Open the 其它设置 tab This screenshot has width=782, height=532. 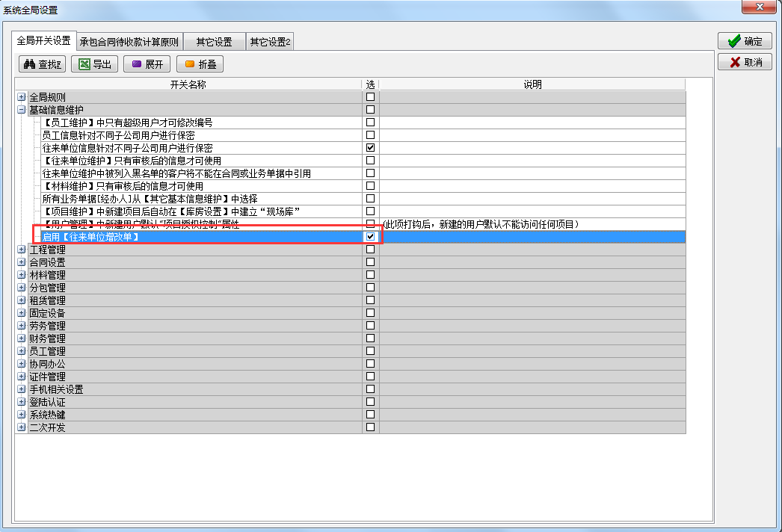[x=214, y=42]
